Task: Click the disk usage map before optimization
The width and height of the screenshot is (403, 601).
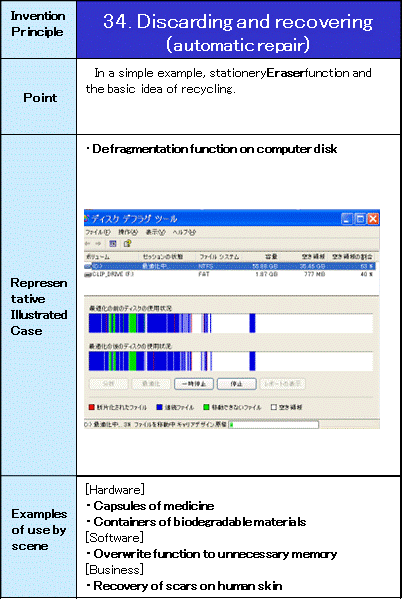Action: (230, 323)
